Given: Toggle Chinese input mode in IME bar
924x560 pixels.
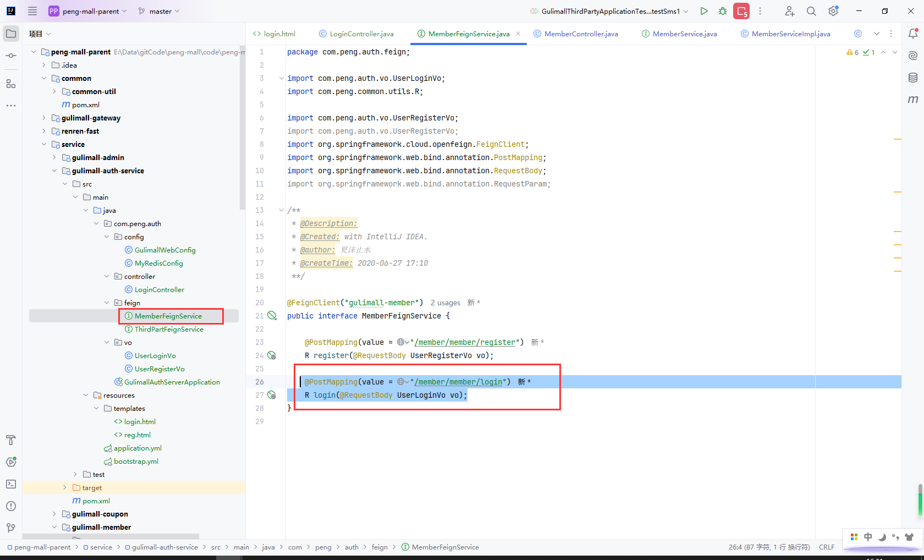Looking at the screenshot, I should coord(868,537).
